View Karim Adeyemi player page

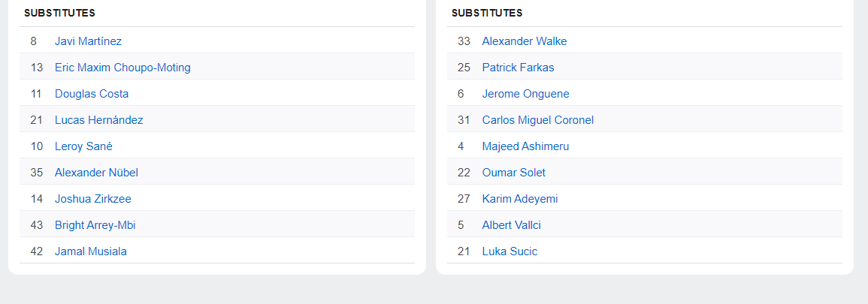point(519,199)
